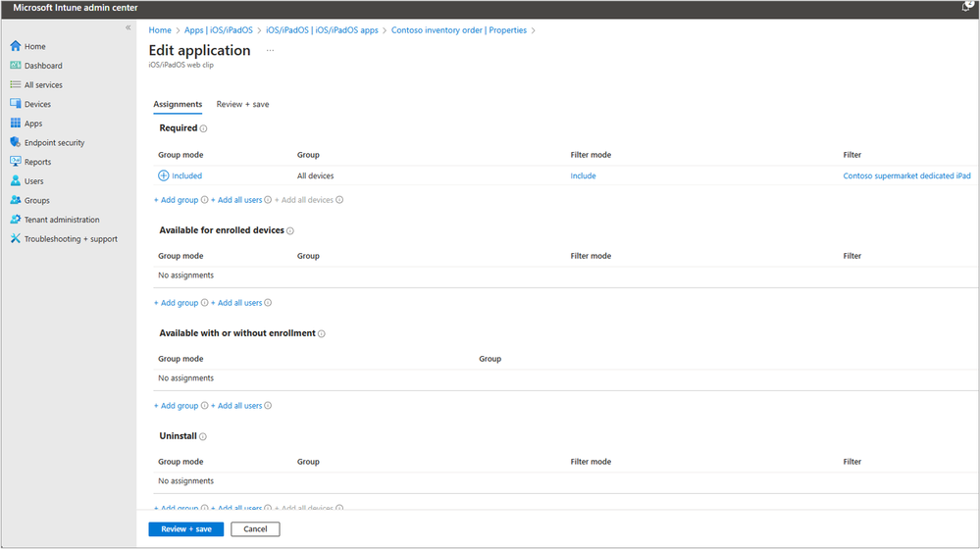This screenshot has height=549, width=980.
Task: Click Add group under without enrollment section
Action: pos(177,406)
